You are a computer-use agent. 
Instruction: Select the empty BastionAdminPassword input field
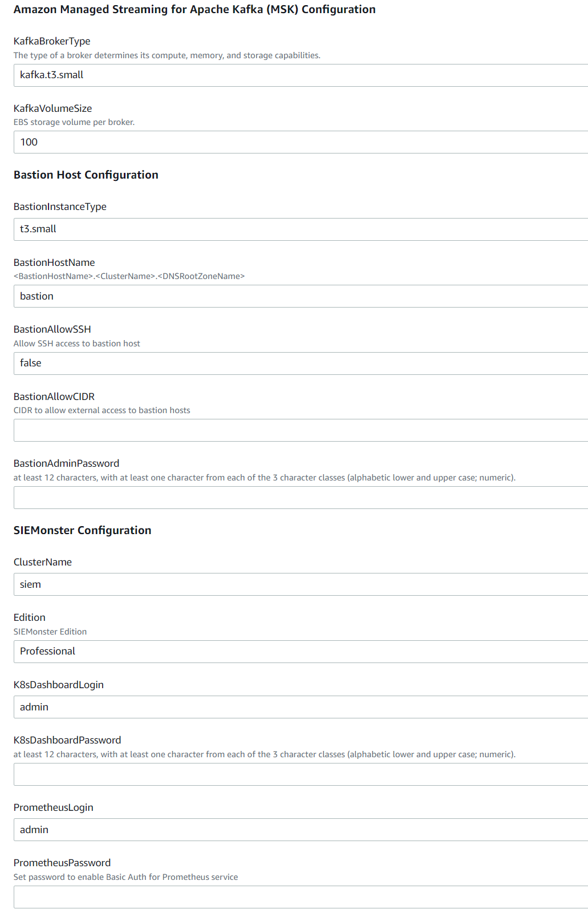point(301,498)
